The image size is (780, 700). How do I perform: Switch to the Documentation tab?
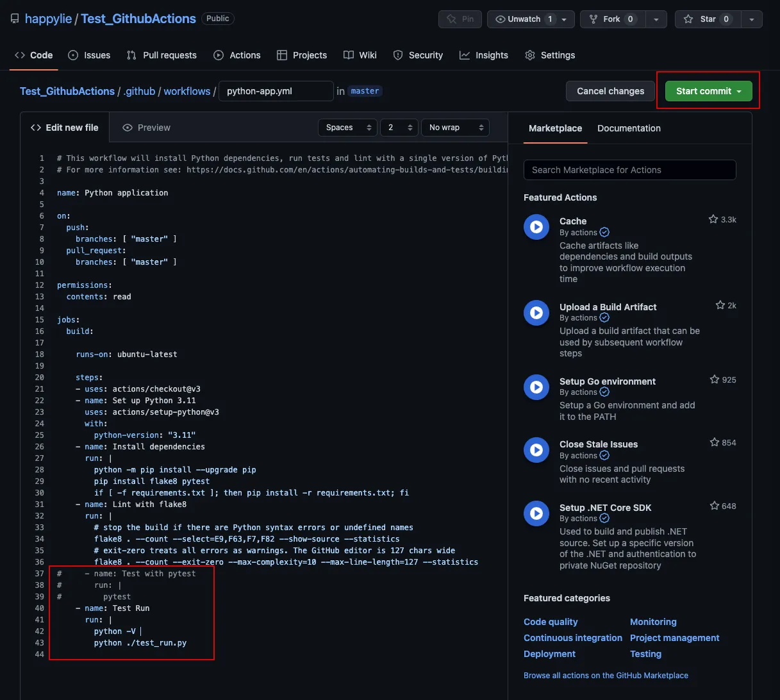point(629,128)
